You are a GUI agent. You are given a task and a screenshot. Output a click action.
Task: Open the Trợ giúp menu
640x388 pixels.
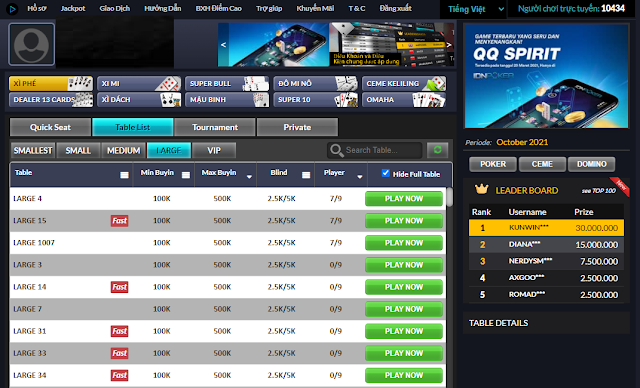tap(269, 8)
